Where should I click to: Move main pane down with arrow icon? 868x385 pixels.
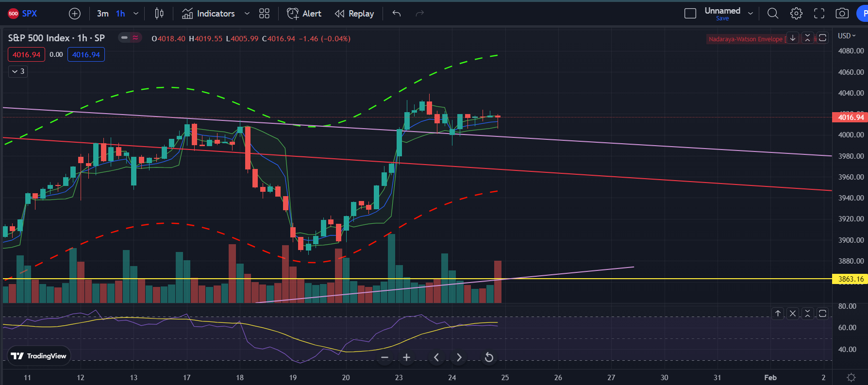(x=793, y=38)
